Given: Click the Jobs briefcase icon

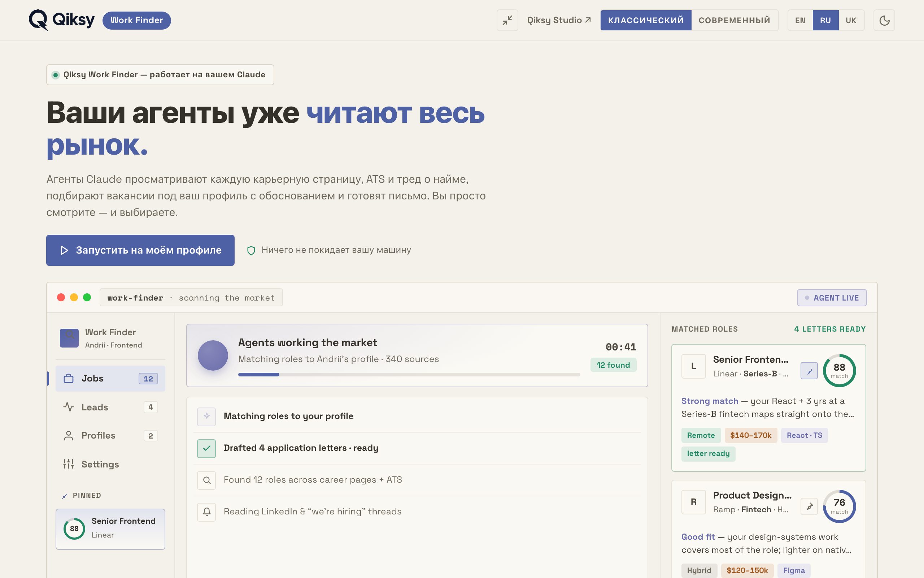Looking at the screenshot, I should click(x=69, y=379).
